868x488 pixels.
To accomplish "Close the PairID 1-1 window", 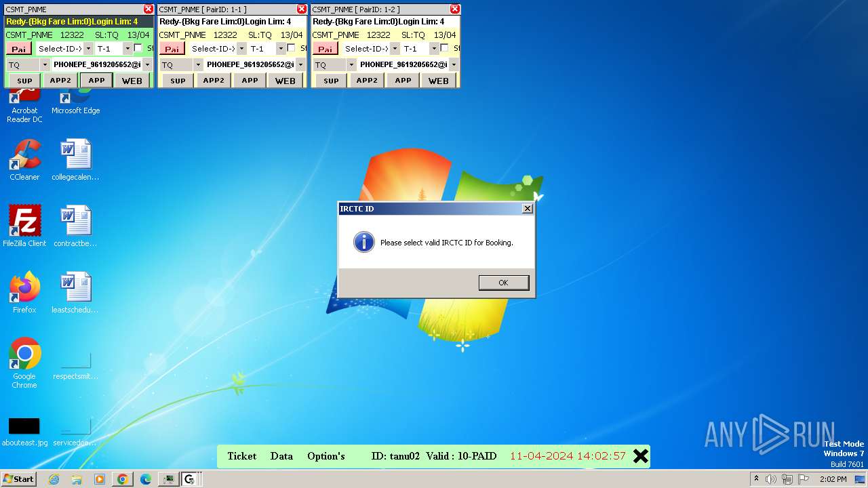I will tap(302, 9).
